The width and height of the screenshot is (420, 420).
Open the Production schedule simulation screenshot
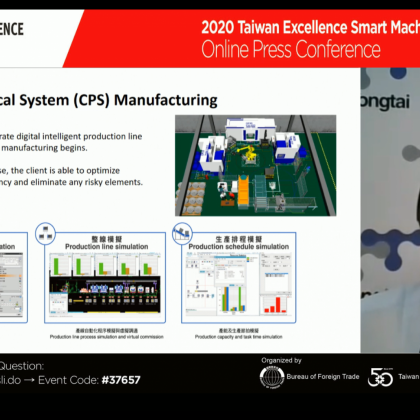(x=238, y=283)
